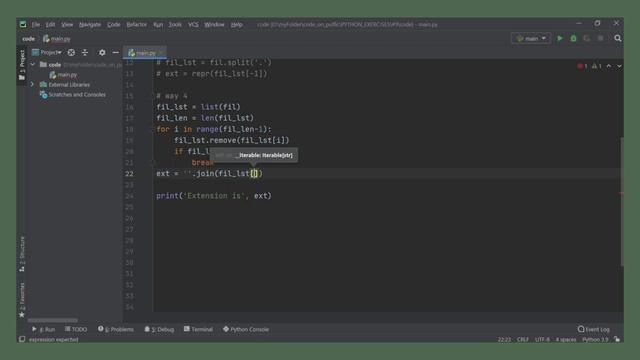Click Run with Coverage icon
This screenshot has width=640, height=360.
point(587,38)
